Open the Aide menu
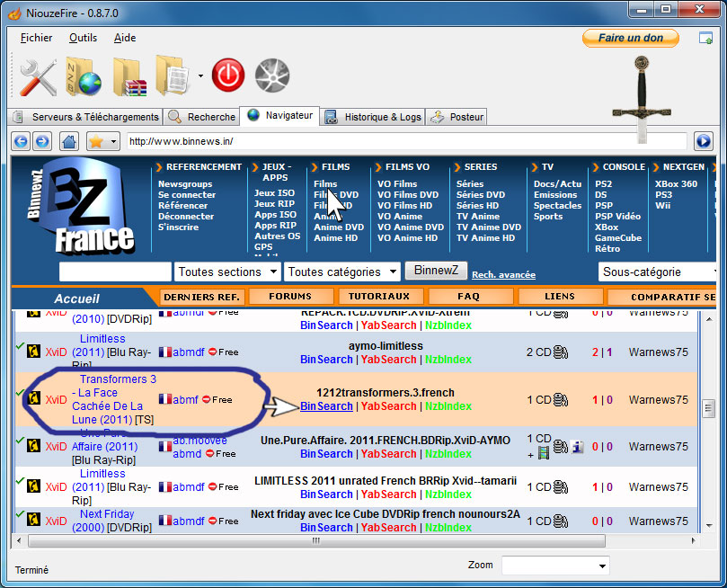727x588 pixels. point(125,38)
